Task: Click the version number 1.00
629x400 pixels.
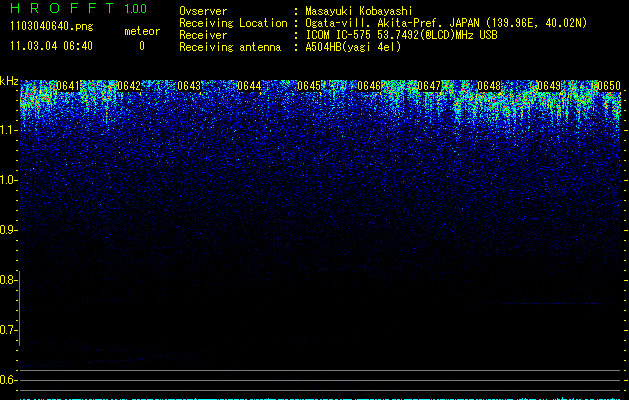Action: tap(136, 8)
